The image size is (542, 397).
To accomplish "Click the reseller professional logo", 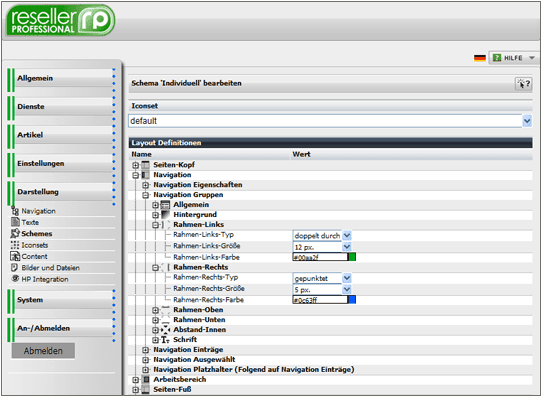I will 60,20.
